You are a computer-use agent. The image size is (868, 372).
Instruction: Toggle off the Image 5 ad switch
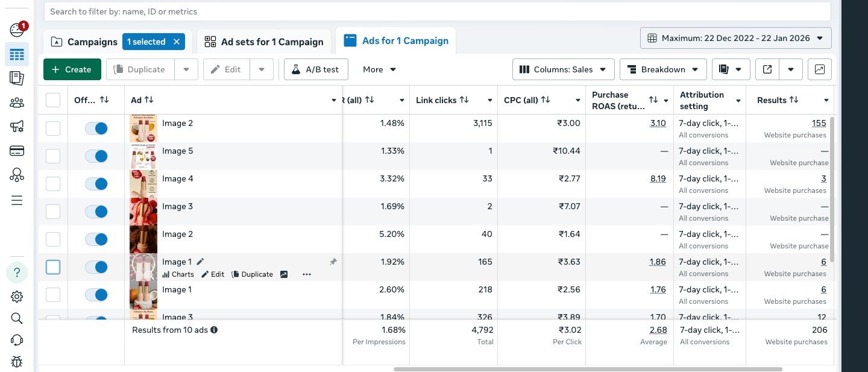click(96, 156)
